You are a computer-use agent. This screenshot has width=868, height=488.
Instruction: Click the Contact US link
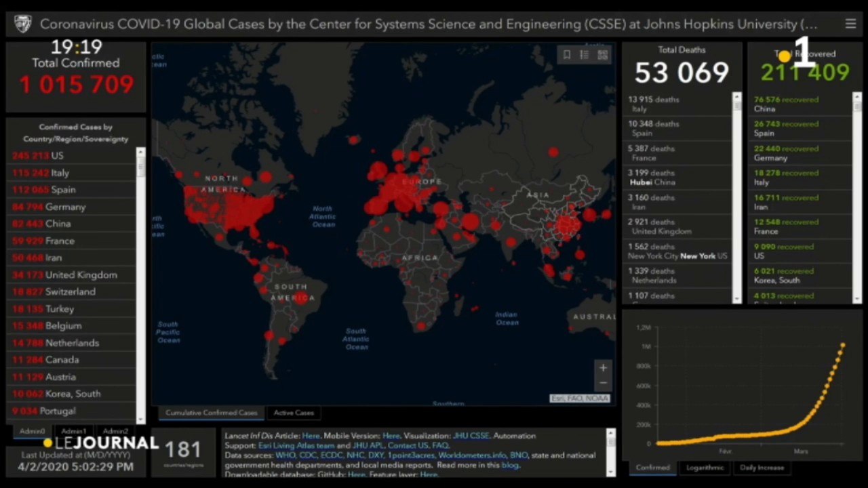(x=408, y=446)
